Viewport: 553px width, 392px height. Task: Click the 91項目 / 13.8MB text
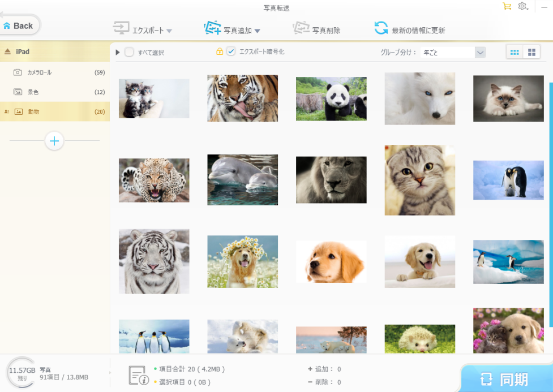(64, 377)
